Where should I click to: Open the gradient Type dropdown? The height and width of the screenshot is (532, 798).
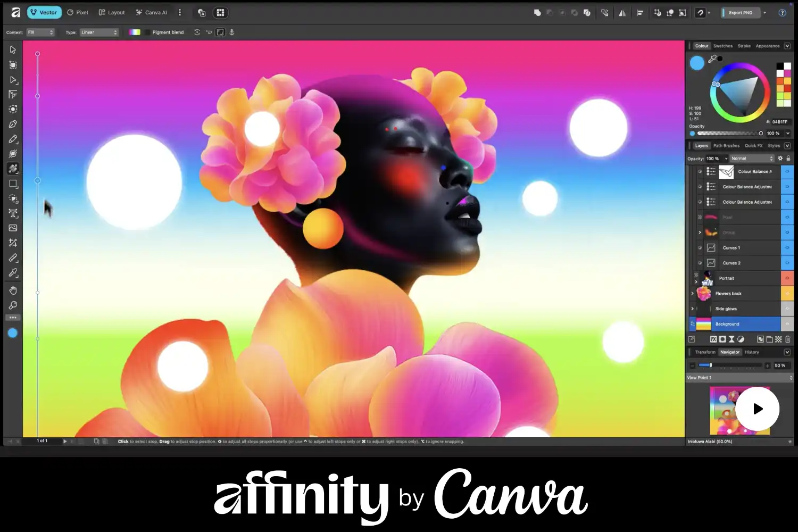(99, 32)
